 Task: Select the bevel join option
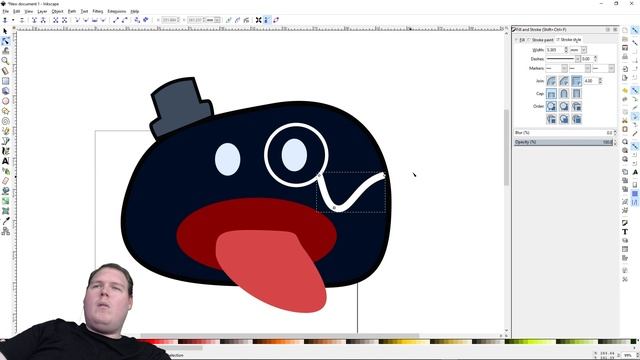pos(564,81)
